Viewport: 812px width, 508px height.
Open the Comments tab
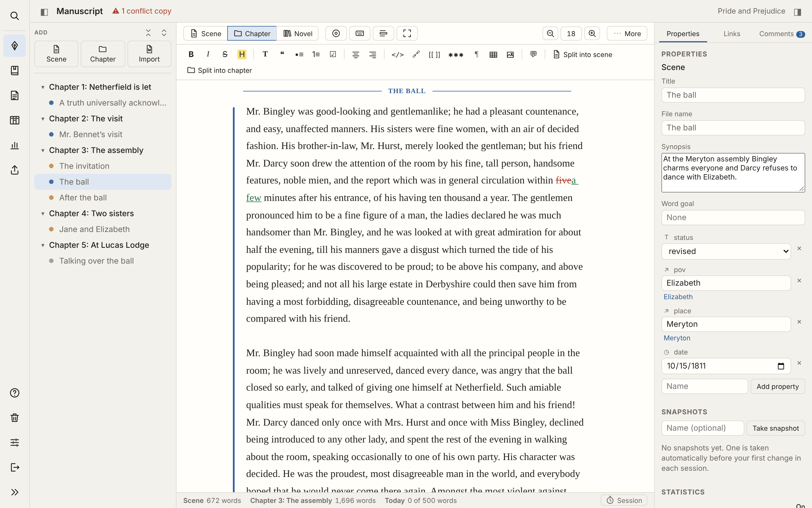coord(782,34)
